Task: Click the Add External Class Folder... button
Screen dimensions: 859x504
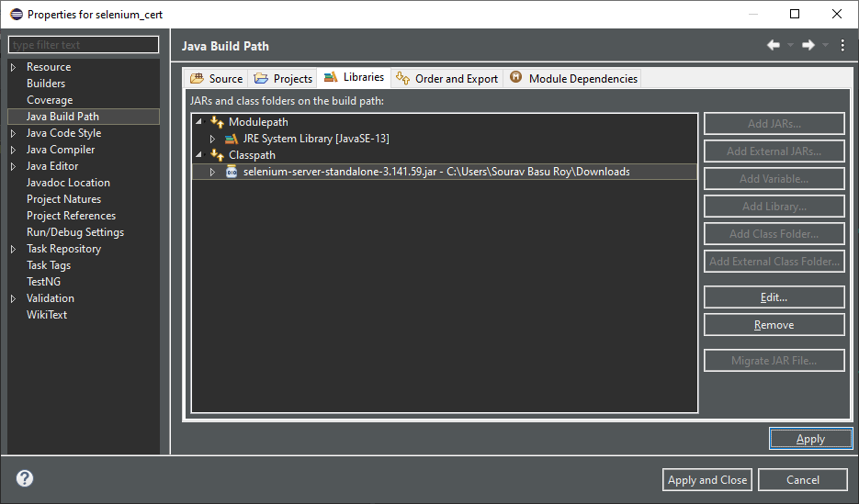Action: pyautogui.click(x=774, y=261)
